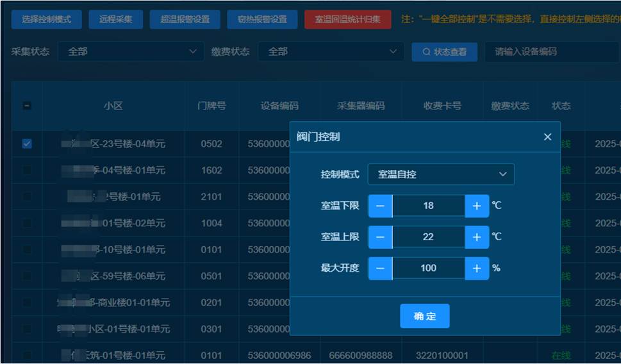The height and width of the screenshot is (364, 621).
Task: Click minus icon for 室温下限
Action: [380, 206]
